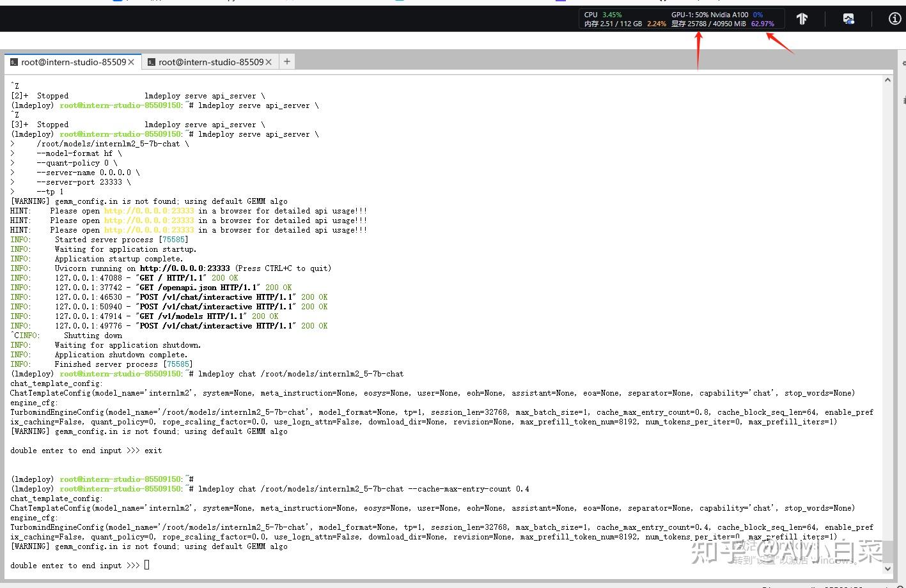The width and height of the screenshot is (906, 588).
Task: Open the first HINT http://0.0.0.0:23333 link
Action: coord(149,211)
